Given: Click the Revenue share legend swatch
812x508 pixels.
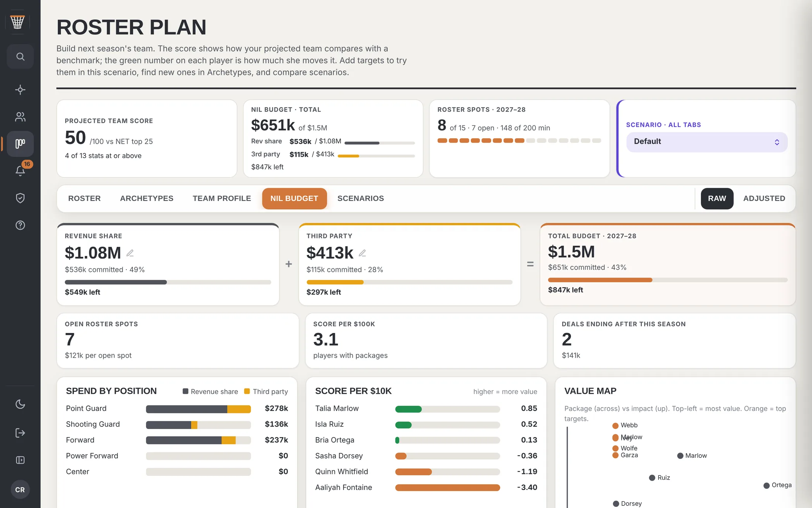Looking at the screenshot, I should [x=186, y=391].
